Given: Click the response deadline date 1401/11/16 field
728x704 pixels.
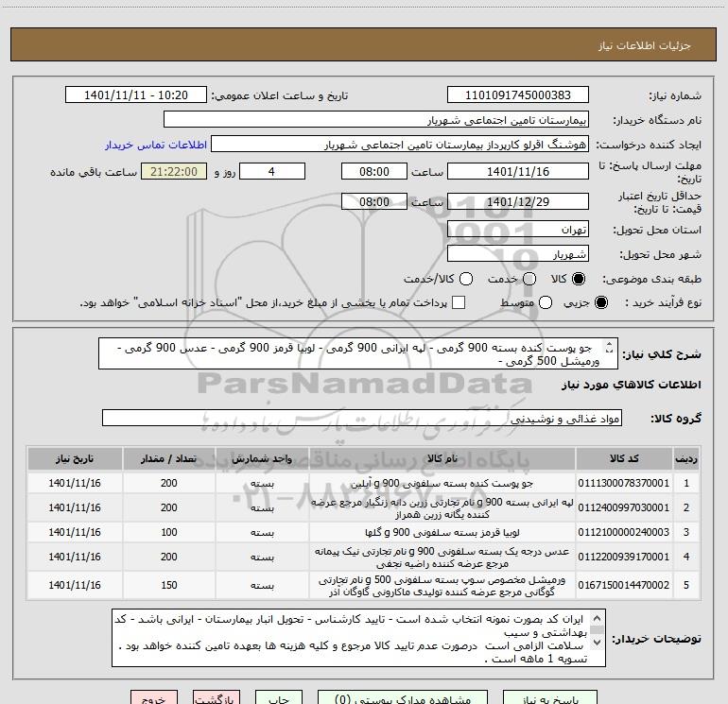Looking at the screenshot, I should point(518,171).
